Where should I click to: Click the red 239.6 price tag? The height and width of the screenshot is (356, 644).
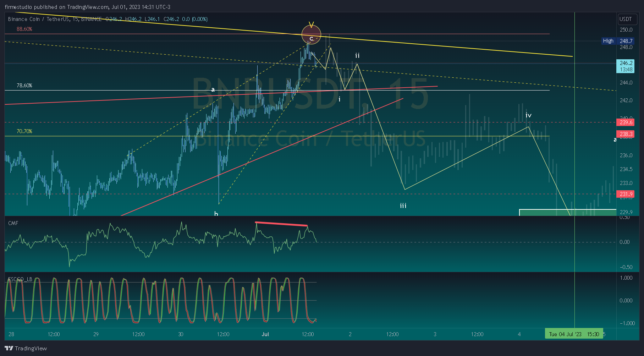pyautogui.click(x=626, y=122)
